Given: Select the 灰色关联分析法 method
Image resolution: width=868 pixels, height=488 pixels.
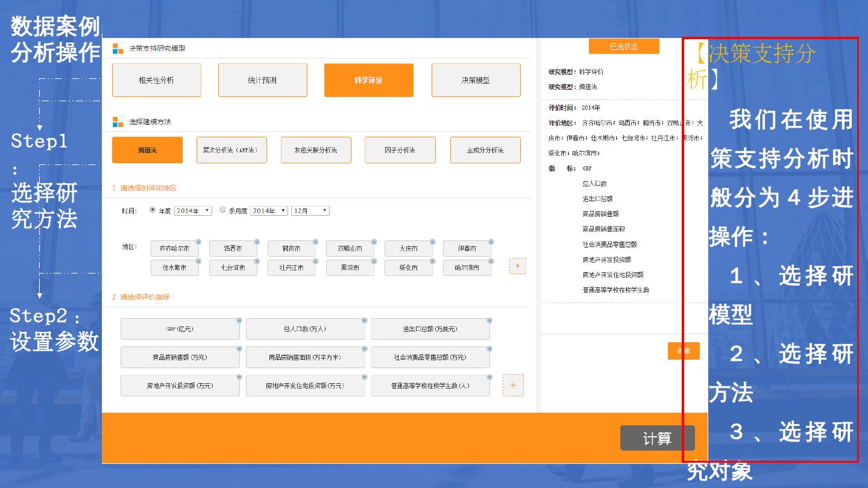Looking at the screenshot, I should (x=315, y=150).
